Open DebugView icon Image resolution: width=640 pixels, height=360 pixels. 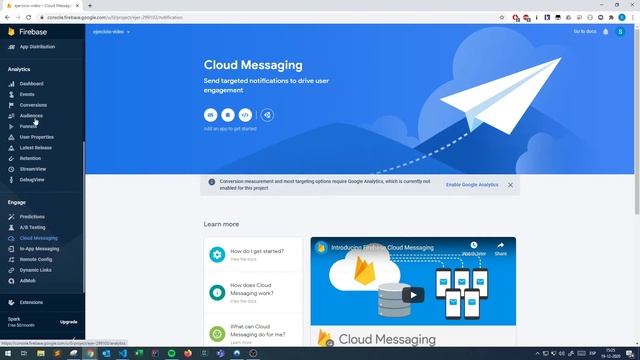point(11,180)
